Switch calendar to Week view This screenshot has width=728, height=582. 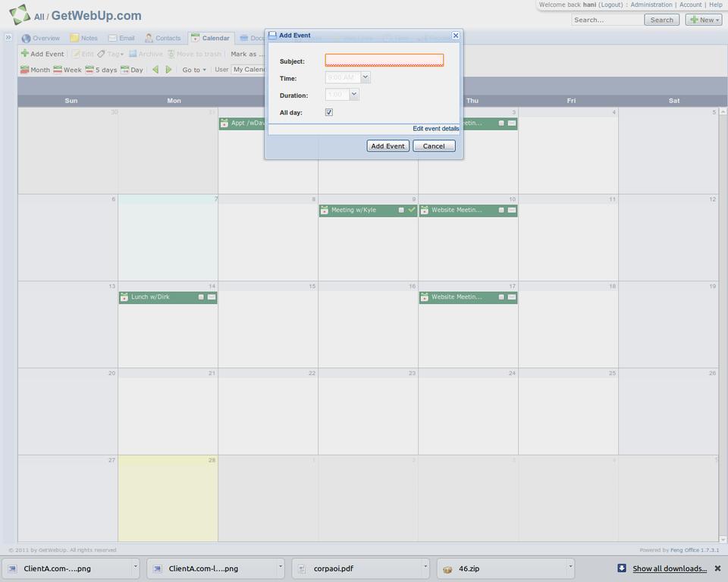67,70
